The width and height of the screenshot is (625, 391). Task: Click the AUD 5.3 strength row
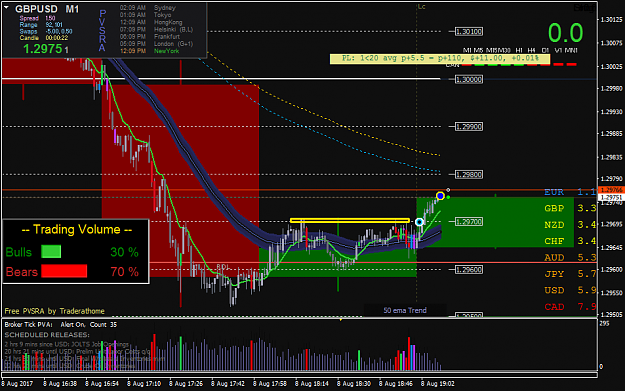click(x=570, y=257)
